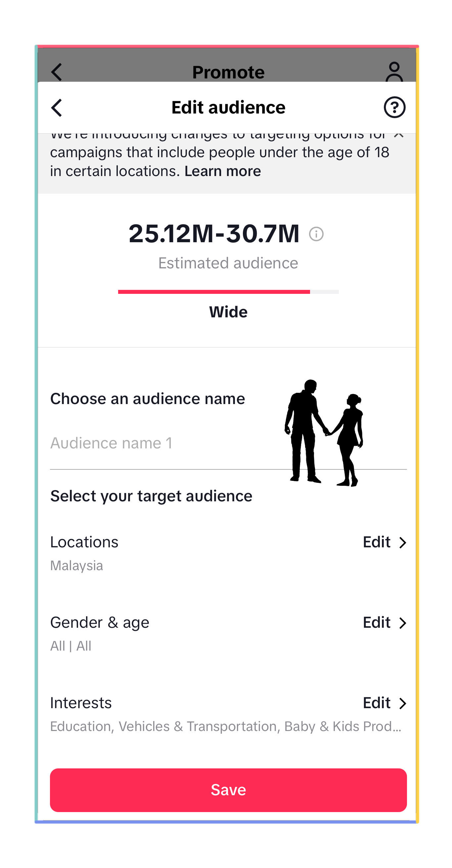This screenshot has width=452, height=868.
Task: Tap Edit next to Locations
Action: click(x=377, y=542)
